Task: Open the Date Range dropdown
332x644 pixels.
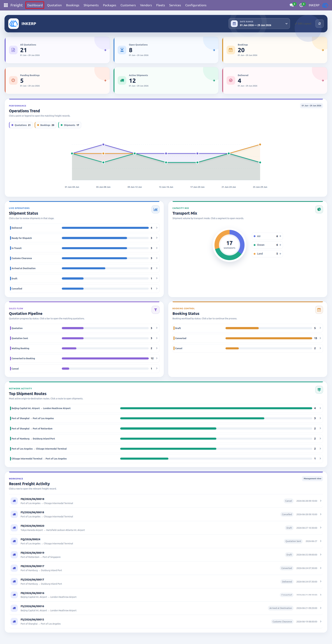Action: [259, 23]
